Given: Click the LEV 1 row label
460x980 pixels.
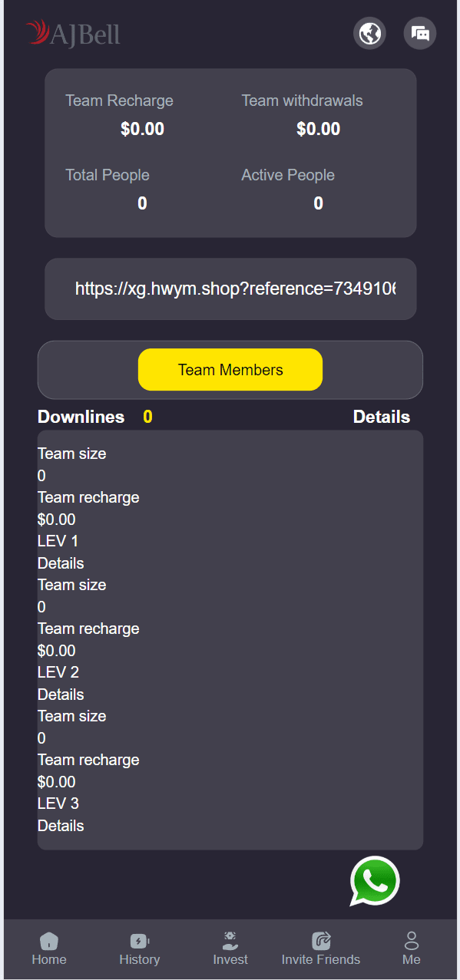Looking at the screenshot, I should pyautogui.click(x=58, y=541).
